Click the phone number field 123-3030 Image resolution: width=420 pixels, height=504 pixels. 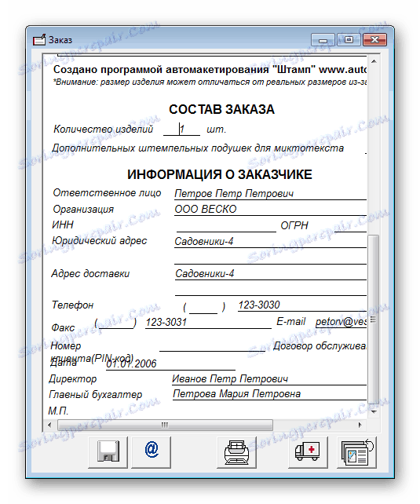(x=302, y=305)
